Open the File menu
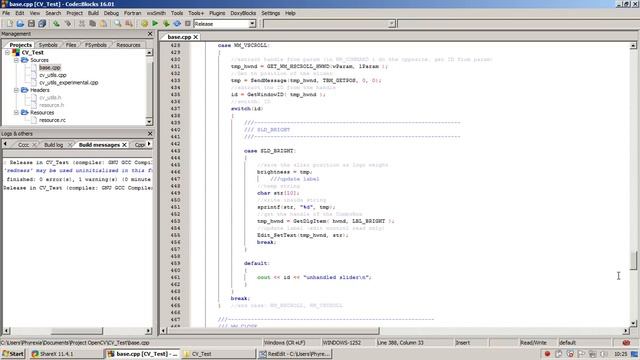The height and width of the screenshot is (360, 640). coord(6,13)
